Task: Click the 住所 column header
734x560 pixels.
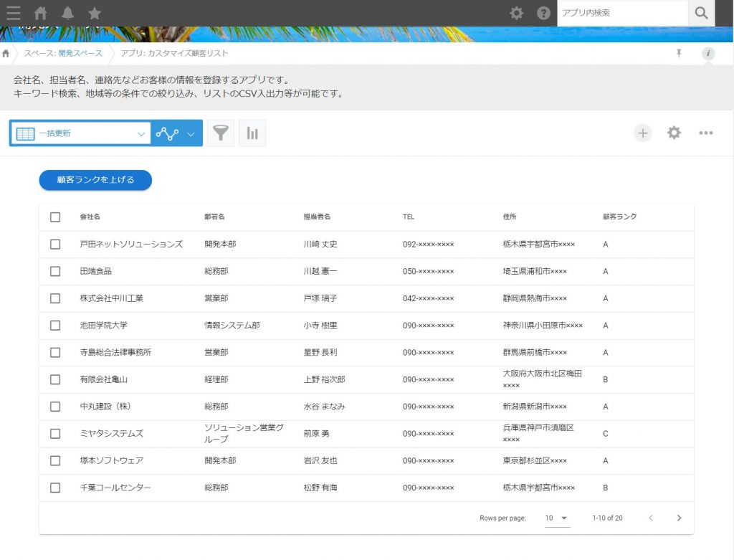Action: (x=510, y=217)
